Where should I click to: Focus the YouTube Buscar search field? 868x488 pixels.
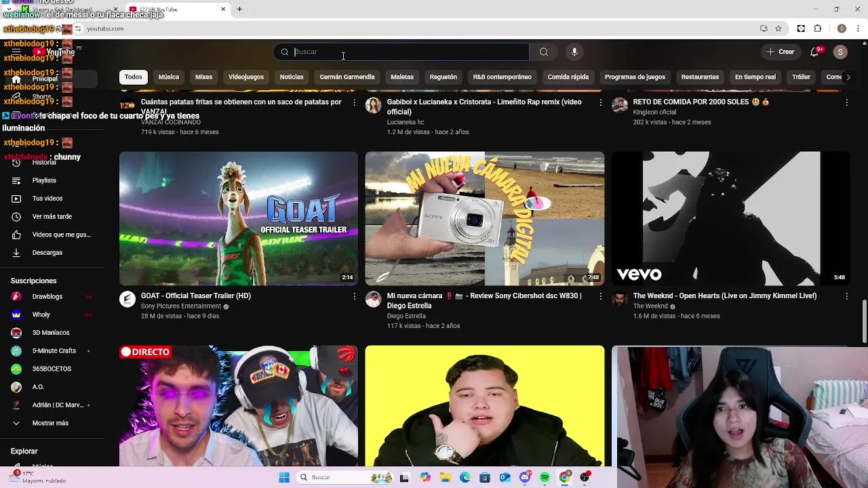pyautogui.click(x=401, y=52)
